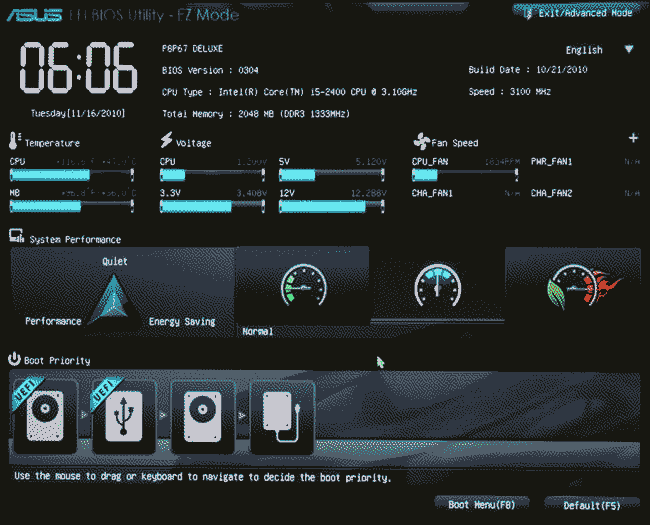This screenshot has width=650, height=525.
Task: Click the BIOS Version : 0304 text
Action: coord(210,70)
